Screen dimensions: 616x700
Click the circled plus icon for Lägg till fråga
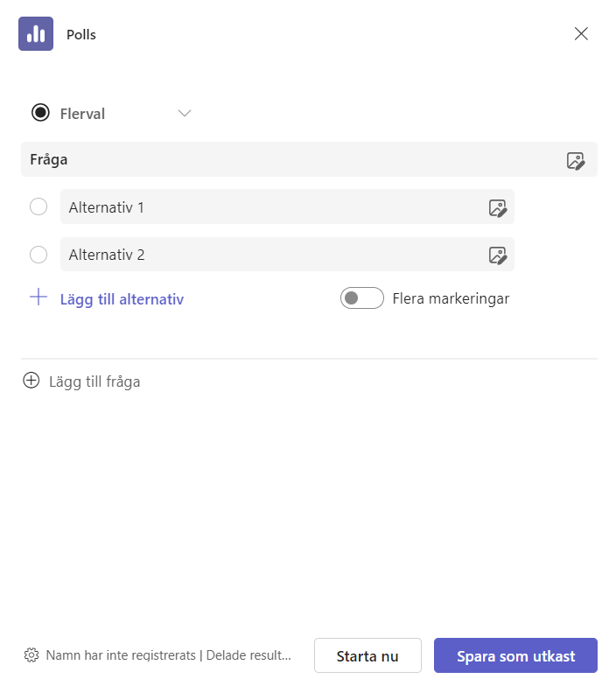31,381
